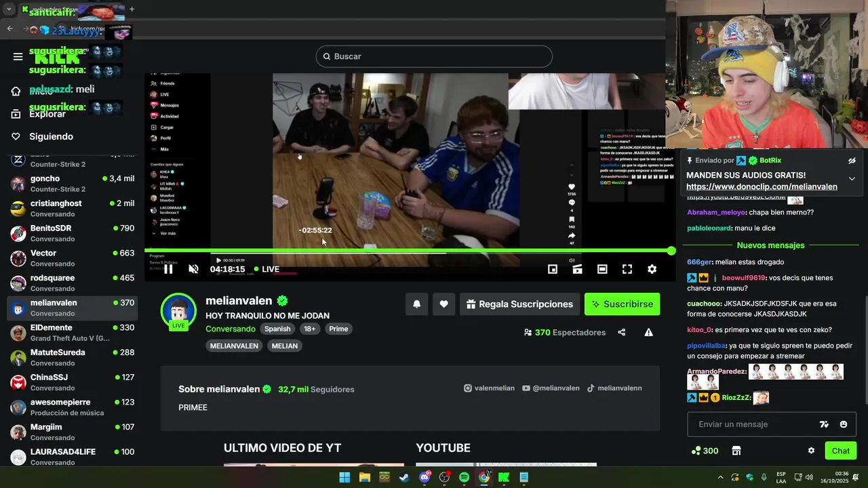The height and width of the screenshot is (488, 868).
Task: Enter fullscreen mode on the video
Action: pyautogui.click(x=627, y=269)
